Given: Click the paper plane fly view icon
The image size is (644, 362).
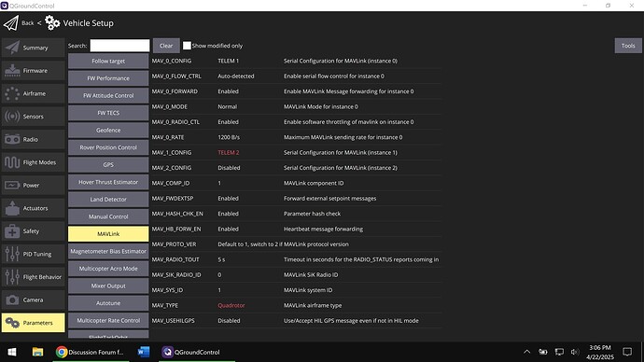Looking at the screenshot, I should point(11,23).
